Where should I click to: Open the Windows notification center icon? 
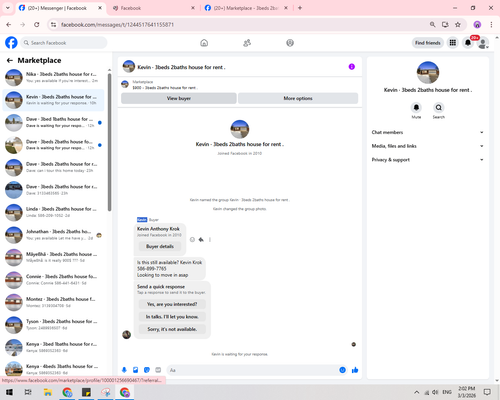coord(487,392)
